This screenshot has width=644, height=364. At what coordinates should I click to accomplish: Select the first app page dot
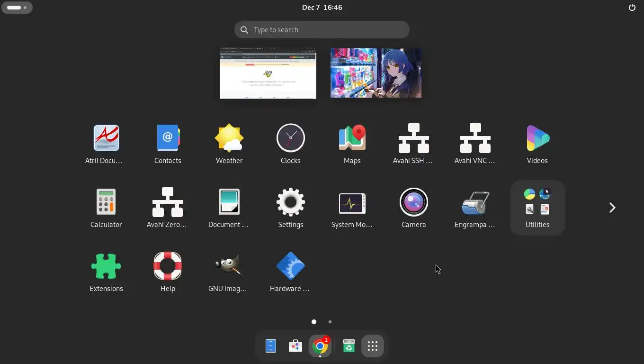pos(314,322)
